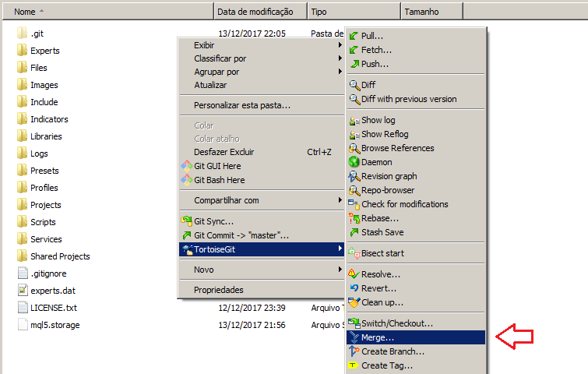Click the Fetch green arrow icon
588x374 pixels.
[x=354, y=50]
